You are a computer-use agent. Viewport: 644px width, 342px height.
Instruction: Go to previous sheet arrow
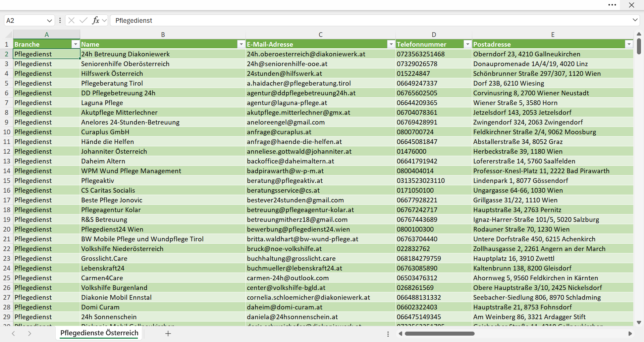(13, 333)
